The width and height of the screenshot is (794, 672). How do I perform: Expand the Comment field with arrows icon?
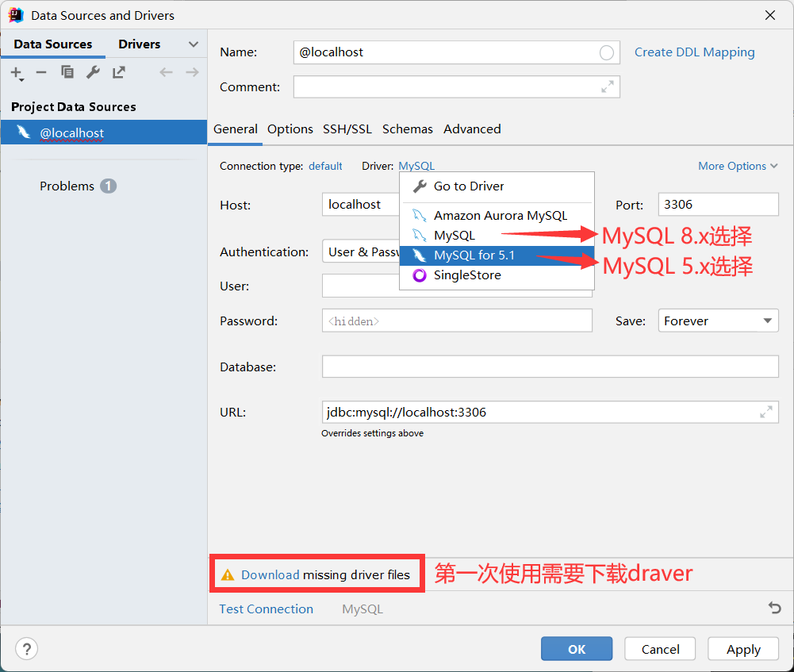pyautogui.click(x=607, y=86)
